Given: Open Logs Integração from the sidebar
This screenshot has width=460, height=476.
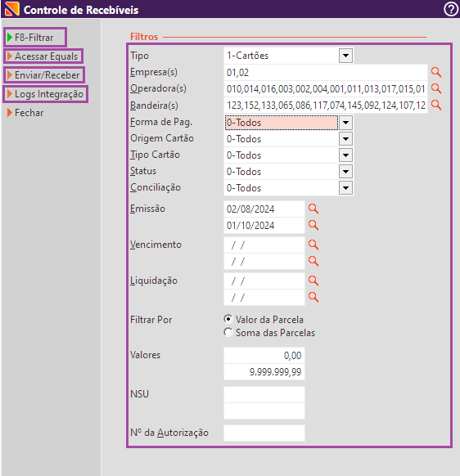Looking at the screenshot, I should [46, 94].
